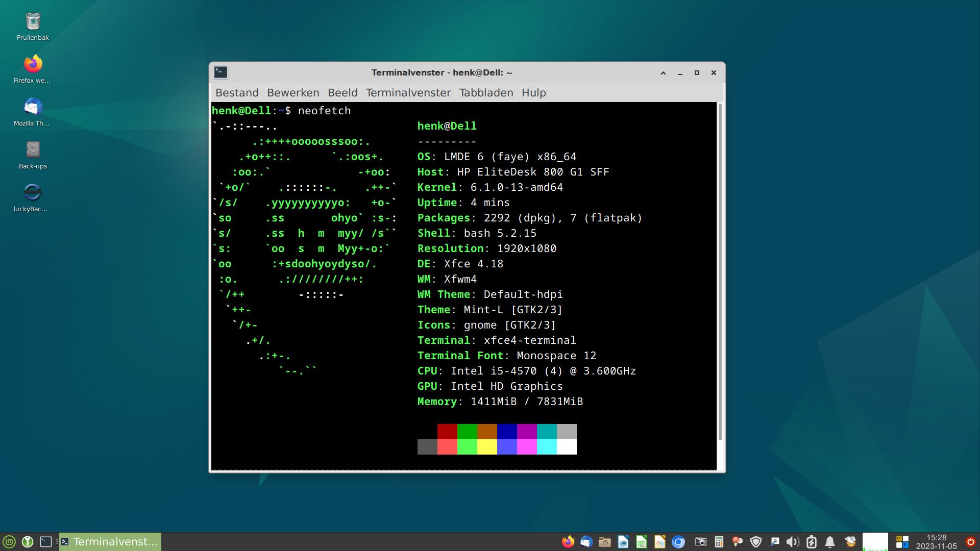Screen dimensions: 980x551
Task: Click the 'DE: Xfce 4.18' line
Action: point(460,264)
